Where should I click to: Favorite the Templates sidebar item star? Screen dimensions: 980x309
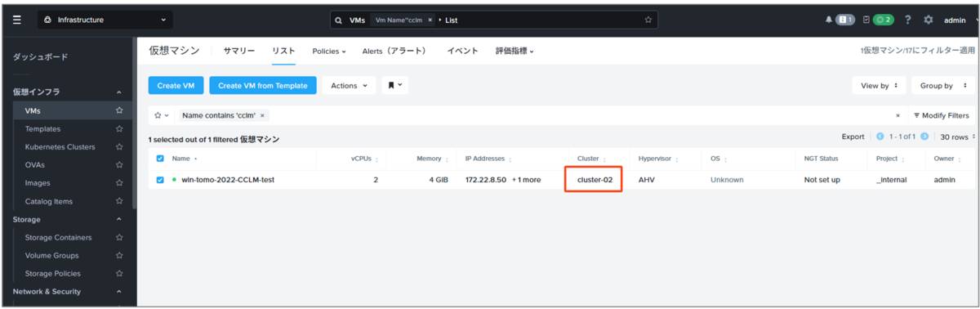coord(119,128)
